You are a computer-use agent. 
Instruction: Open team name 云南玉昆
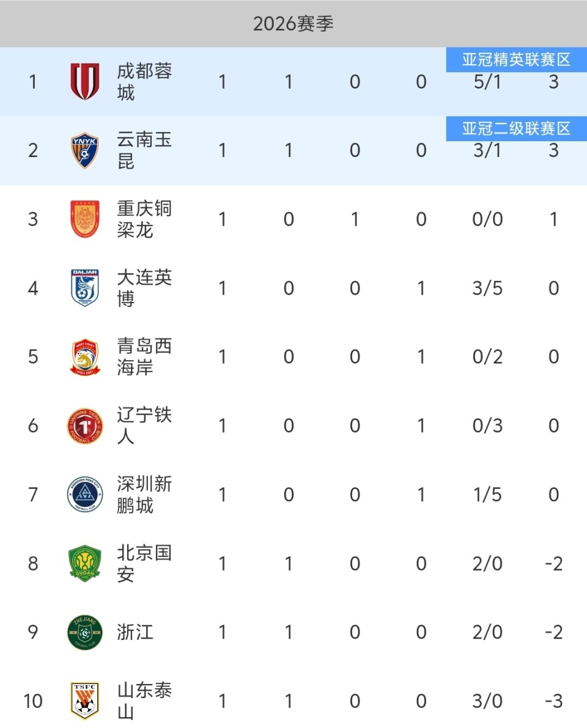pos(144,150)
